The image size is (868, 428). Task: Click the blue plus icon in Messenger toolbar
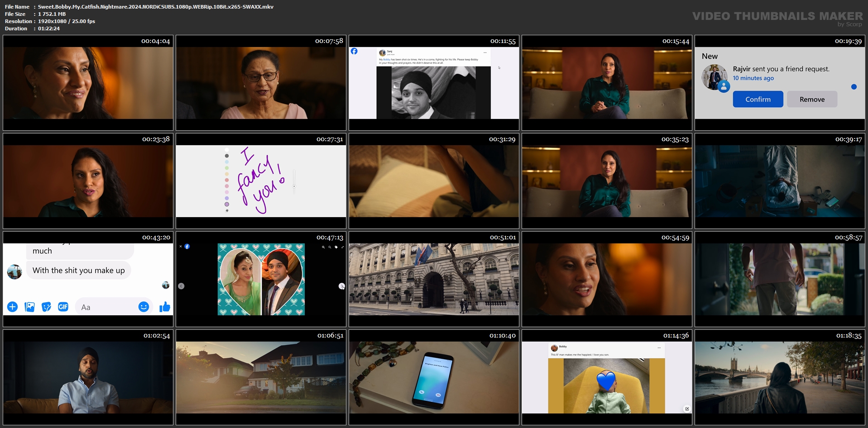pyautogui.click(x=12, y=307)
